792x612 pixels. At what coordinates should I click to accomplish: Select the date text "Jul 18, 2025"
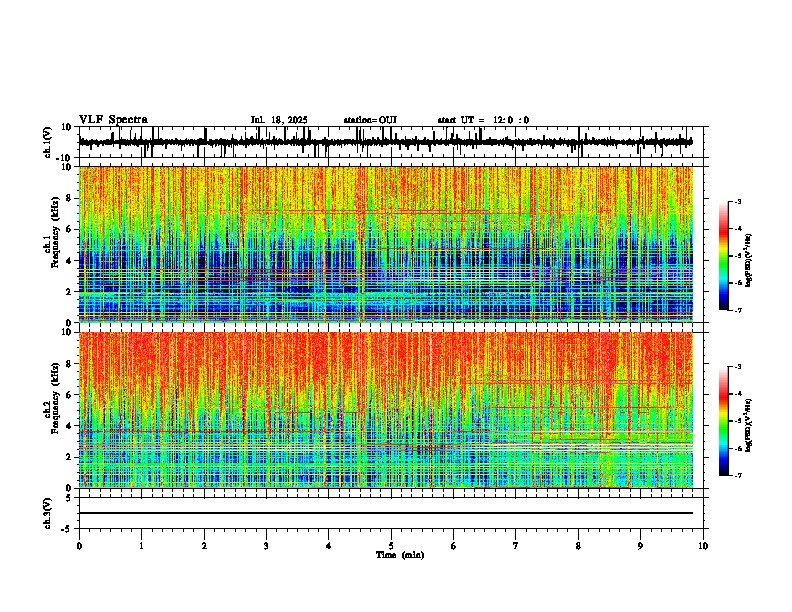point(279,120)
